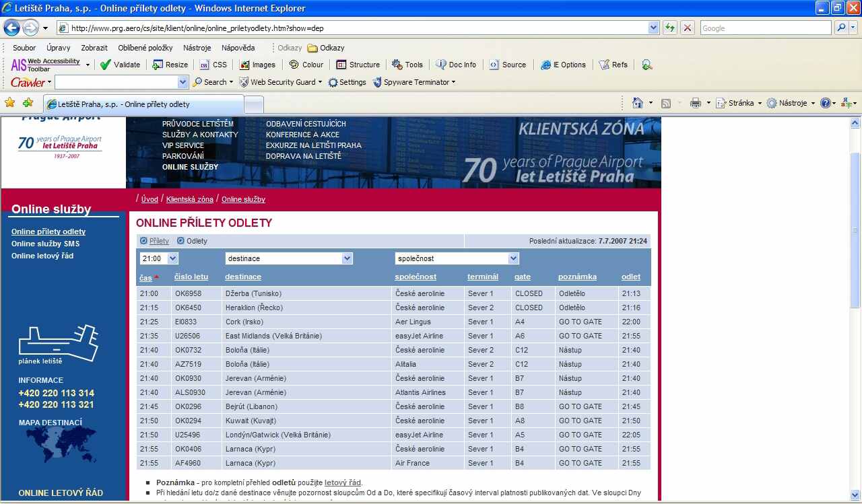This screenshot has height=504, width=862.
Task: Open the recent pages dropdown arrow
Action: tap(45, 28)
